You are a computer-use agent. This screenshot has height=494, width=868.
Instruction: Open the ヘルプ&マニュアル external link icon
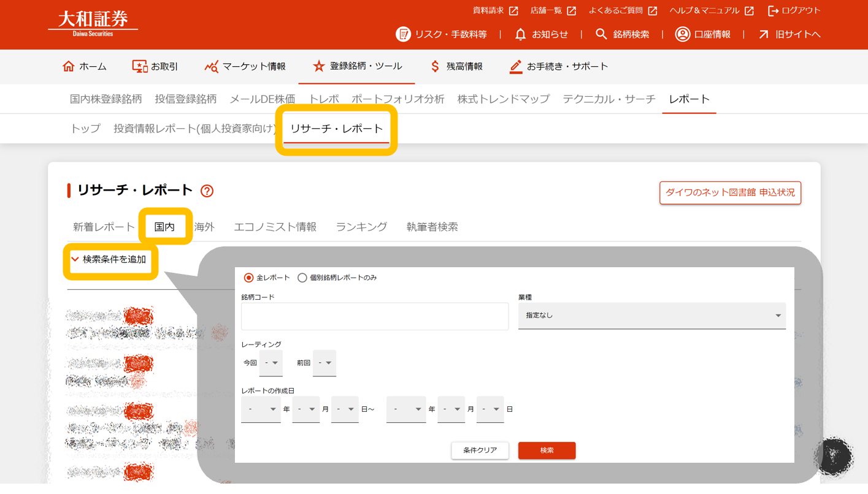click(749, 11)
